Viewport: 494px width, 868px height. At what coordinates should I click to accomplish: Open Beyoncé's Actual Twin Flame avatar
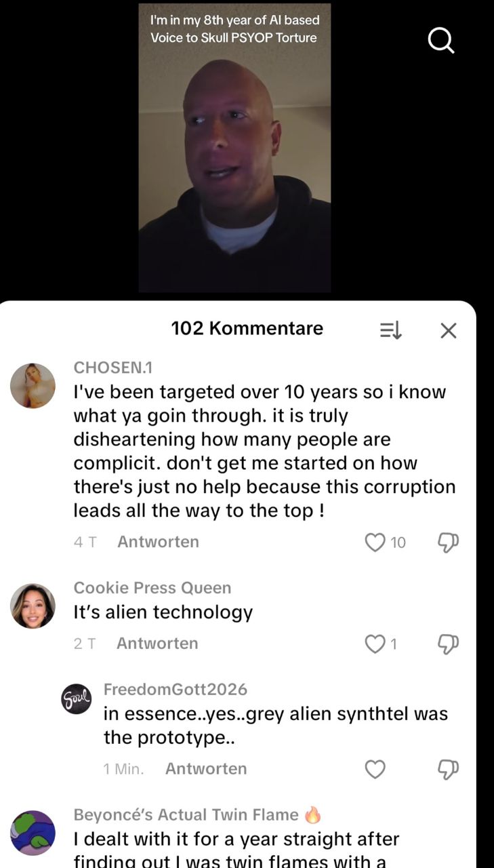coord(33,833)
